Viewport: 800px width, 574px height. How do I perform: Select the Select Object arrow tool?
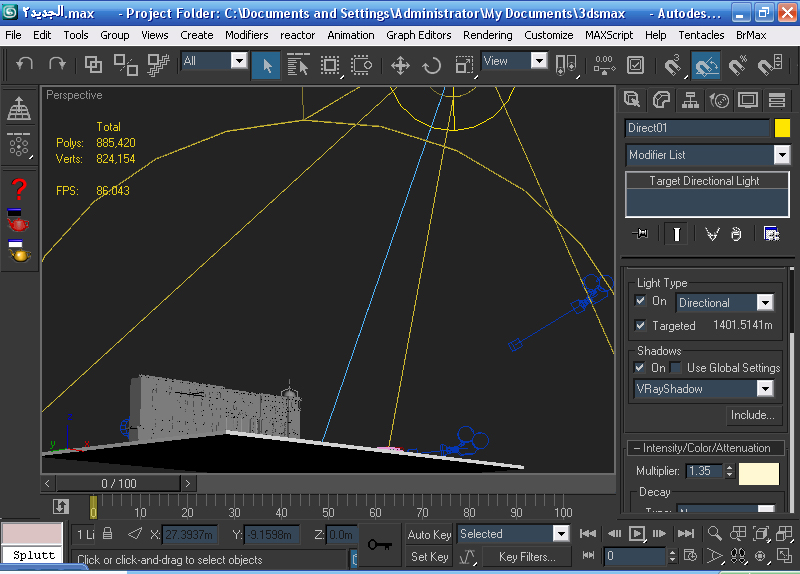tap(266, 65)
